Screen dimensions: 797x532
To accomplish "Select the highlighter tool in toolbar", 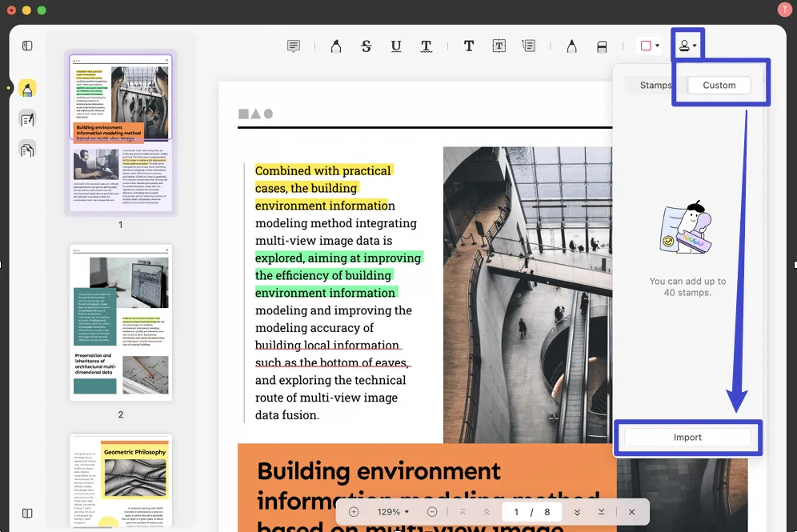I will [336, 46].
